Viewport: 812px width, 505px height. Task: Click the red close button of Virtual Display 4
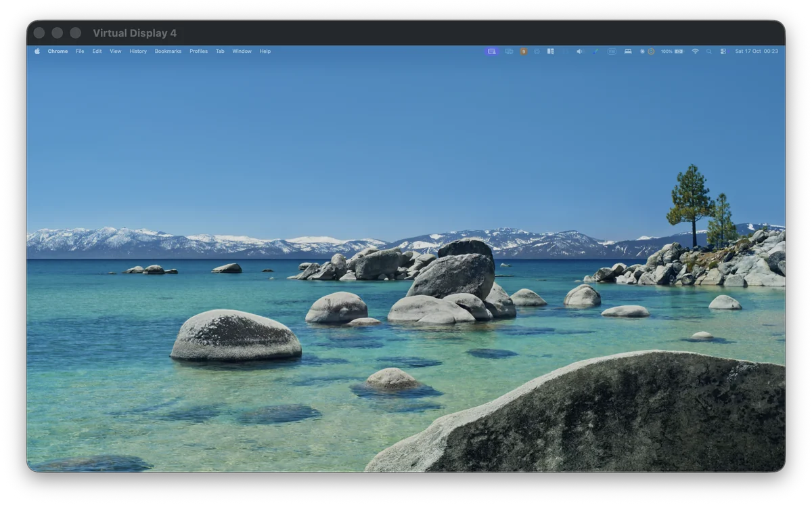(39, 32)
